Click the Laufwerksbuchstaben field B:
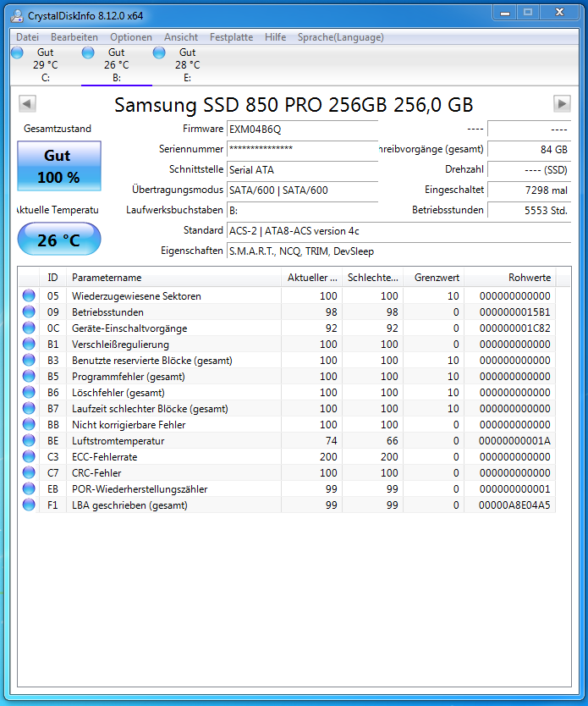Image resolution: width=588 pixels, height=706 pixels. coord(302,210)
